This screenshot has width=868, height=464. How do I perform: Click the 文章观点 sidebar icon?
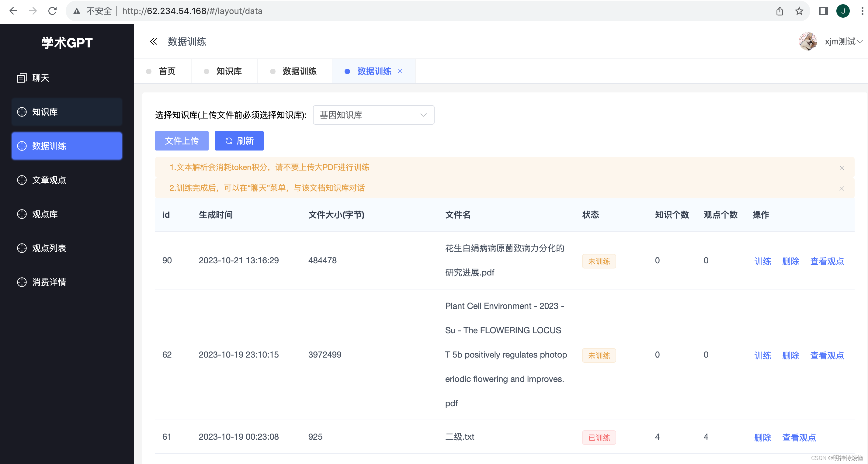(x=22, y=180)
